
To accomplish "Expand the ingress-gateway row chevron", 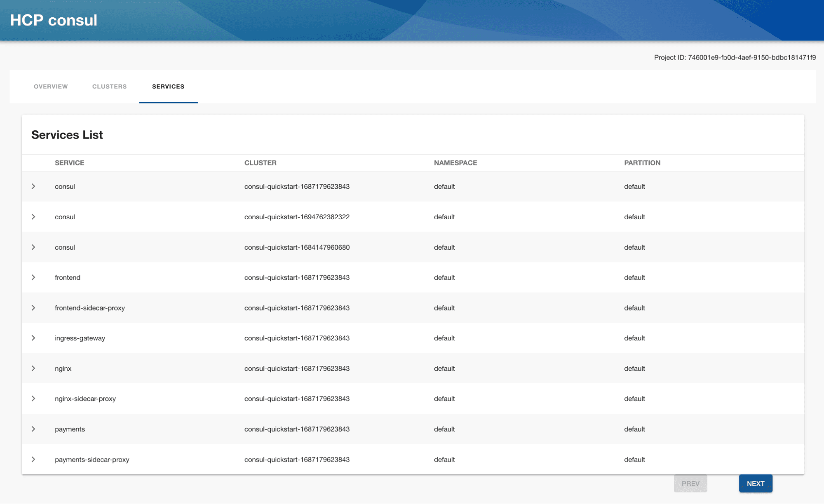I will (33, 338).
